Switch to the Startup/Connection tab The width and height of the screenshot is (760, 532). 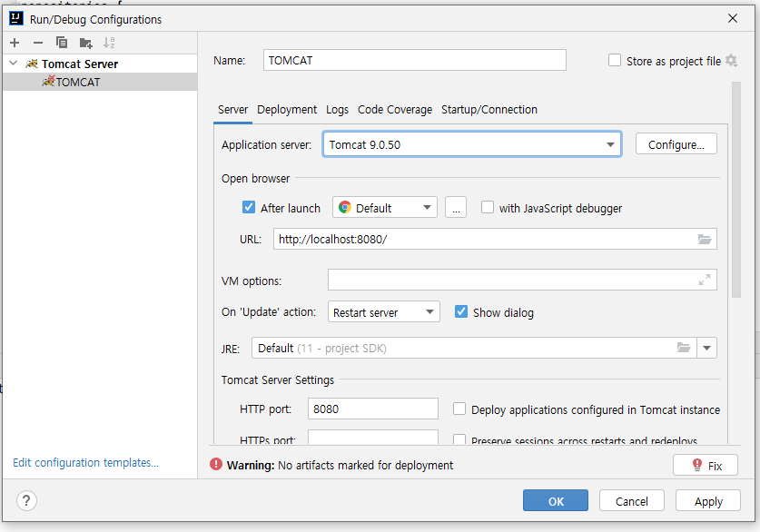tap(489, 110)
